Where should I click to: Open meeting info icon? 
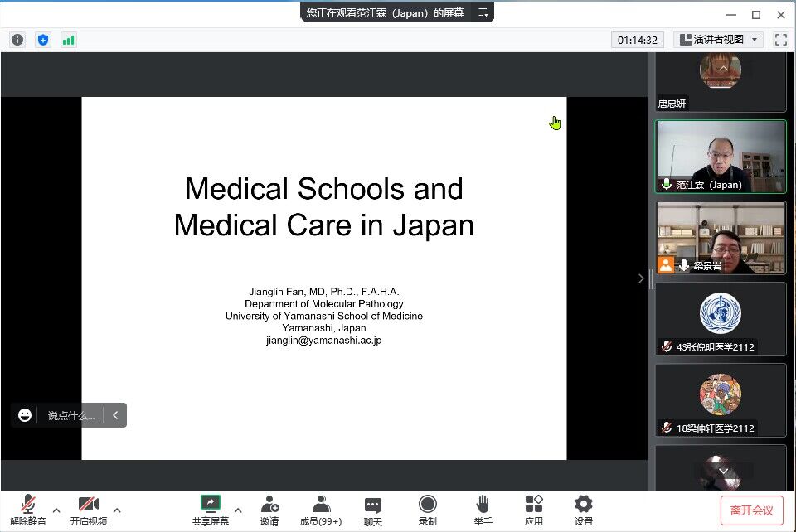coord(17,40)
